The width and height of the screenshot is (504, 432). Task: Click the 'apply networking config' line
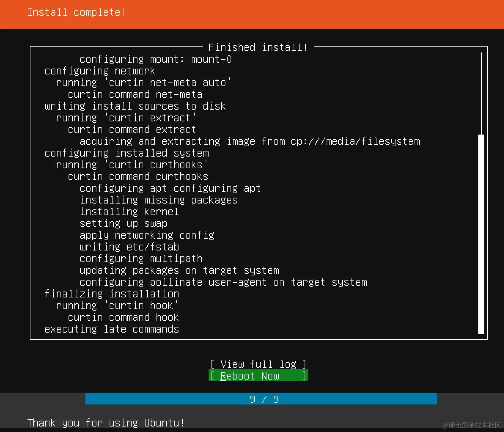pyautogui.click(x=147, y=235)
